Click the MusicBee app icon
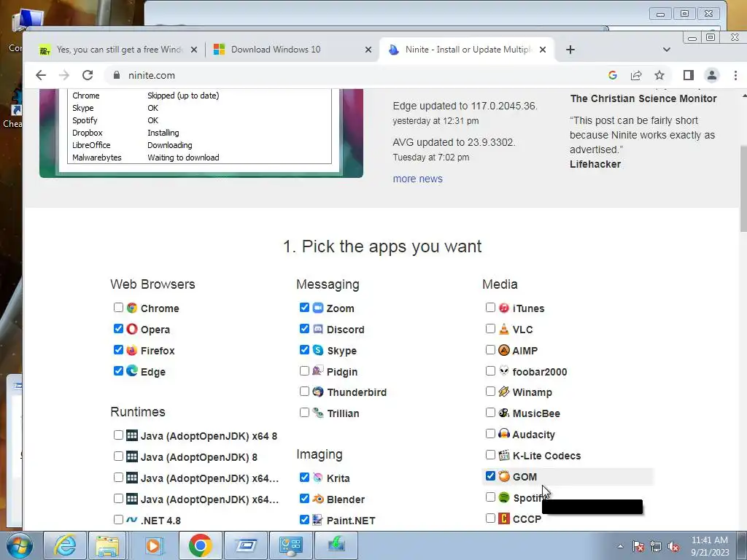The height and width of the screenshot is (560, 747). pyautogui.click(x=504, y=413)
